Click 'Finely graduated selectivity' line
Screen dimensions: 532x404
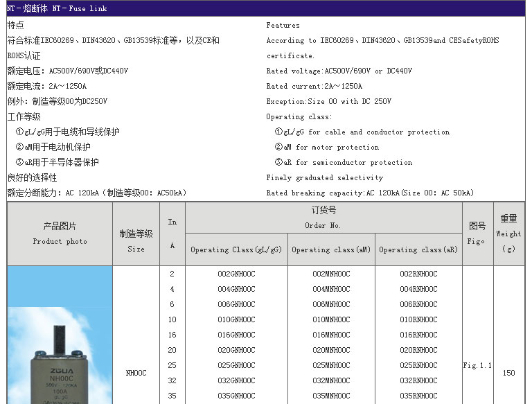coord(325,178)
